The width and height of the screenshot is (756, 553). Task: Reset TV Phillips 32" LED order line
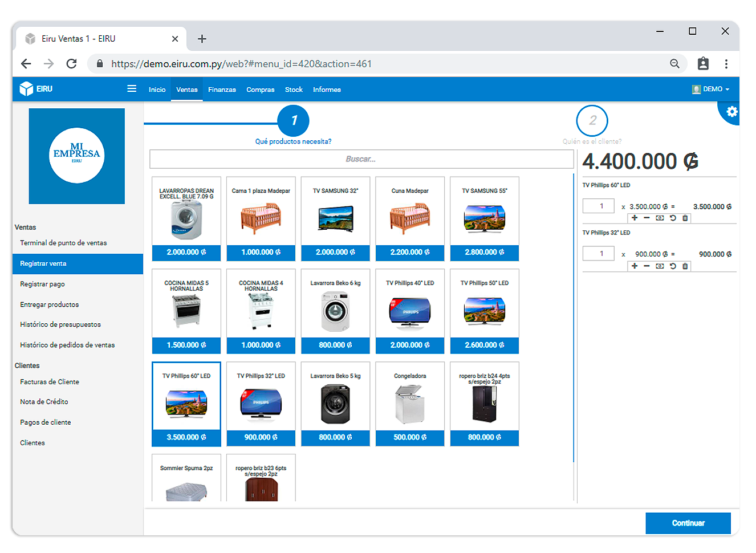[x=673, y=266]
